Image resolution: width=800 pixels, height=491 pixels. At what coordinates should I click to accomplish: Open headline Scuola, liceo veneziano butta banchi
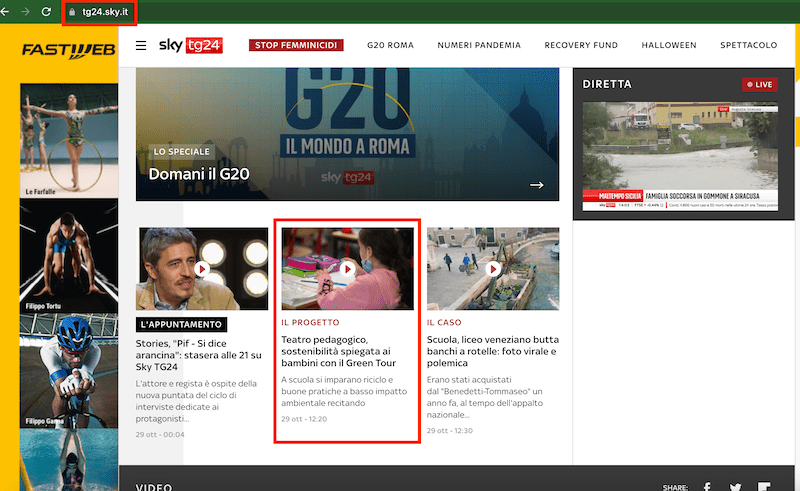[490, 352]
